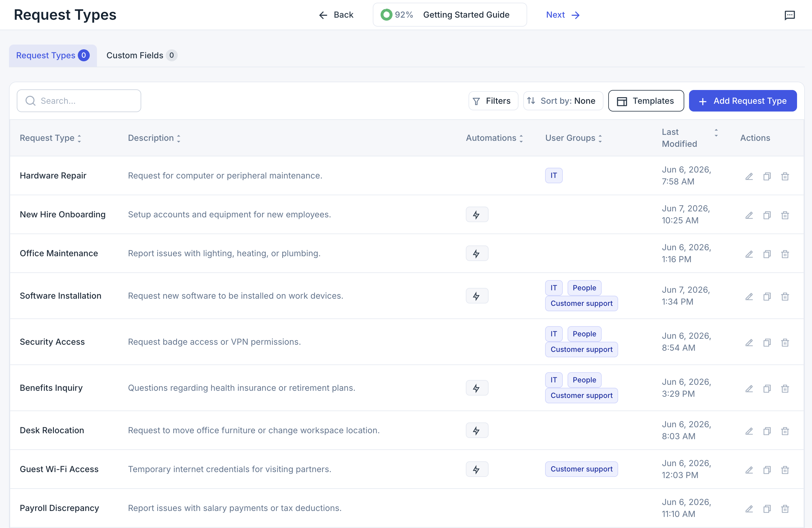
Task: Open the Templates button
Action: coord(646,101)
